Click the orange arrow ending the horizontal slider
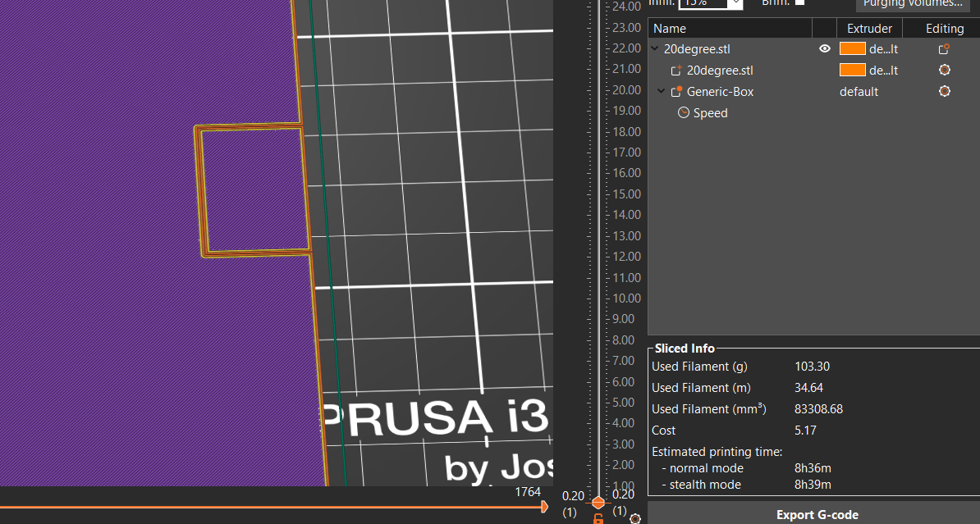Image resolution: width=980 pixels, height=524 pixels. pos(545,507)
